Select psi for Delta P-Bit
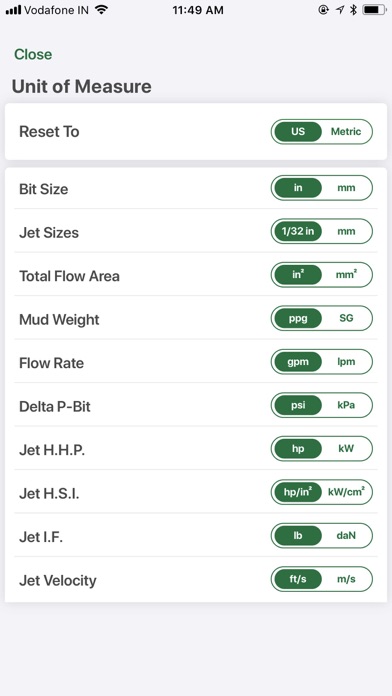 [x=298, y=405]
